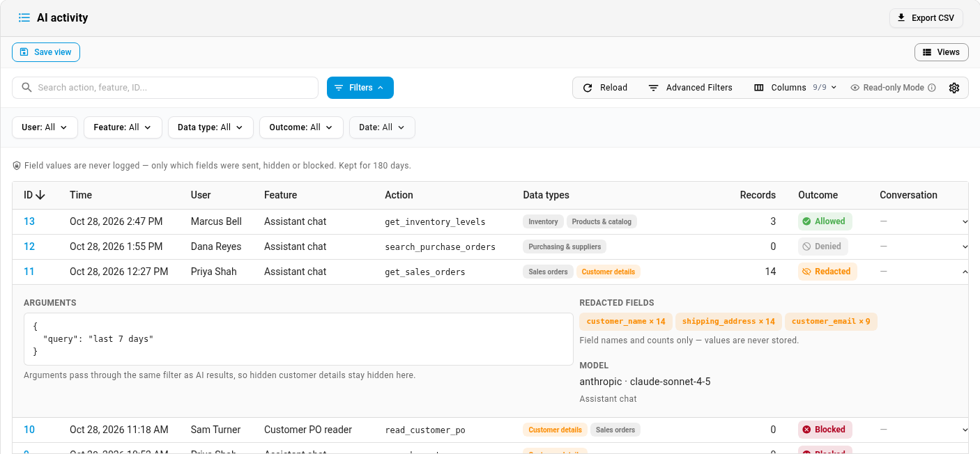This screenshot has height=454, width=980.
Task: Expand row 12 details chevron
Action: 965,246
